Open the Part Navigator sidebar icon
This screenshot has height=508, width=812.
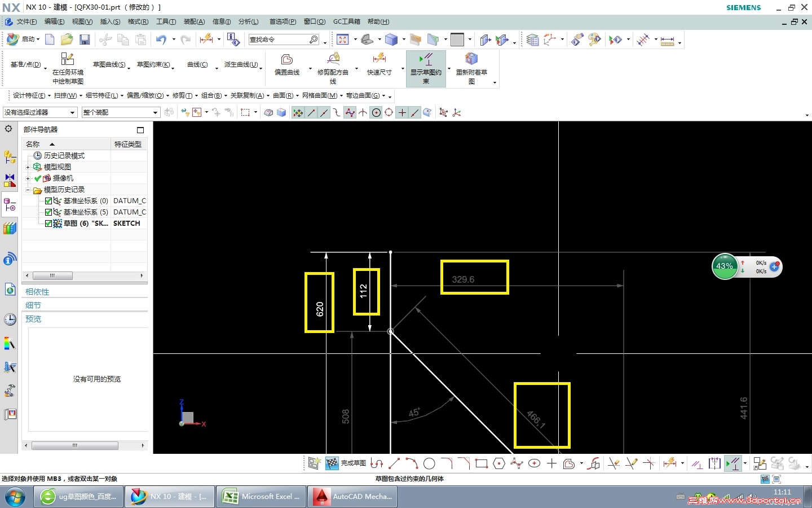10,205
